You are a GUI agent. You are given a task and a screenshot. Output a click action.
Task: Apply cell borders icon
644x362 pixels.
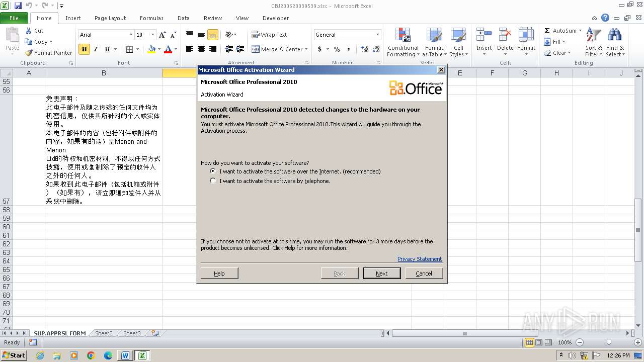tap(129, 49)
